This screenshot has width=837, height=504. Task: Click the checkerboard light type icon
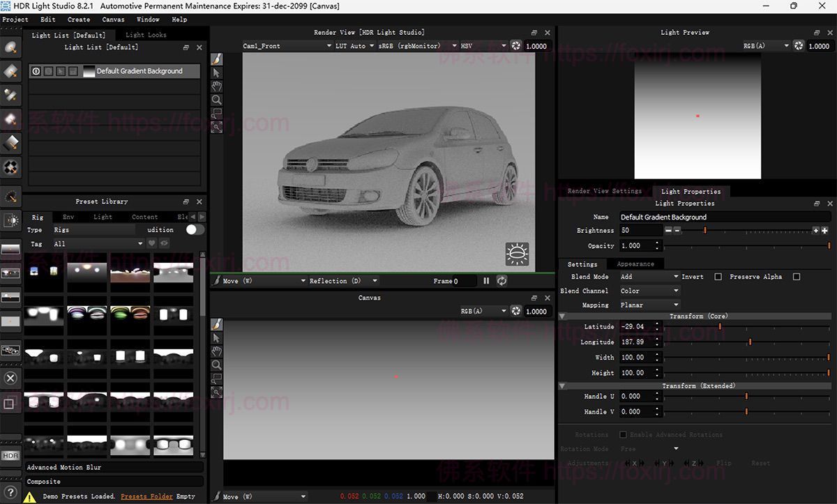[x=10, y=167]
